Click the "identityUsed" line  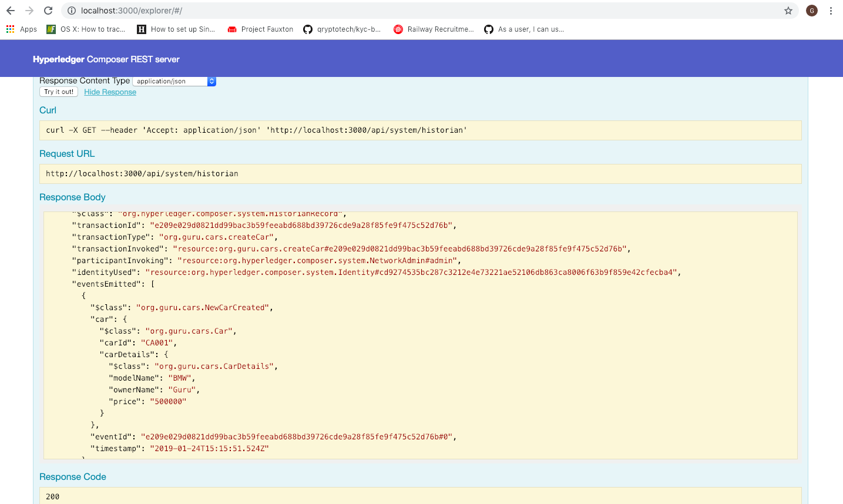point(377,273)
